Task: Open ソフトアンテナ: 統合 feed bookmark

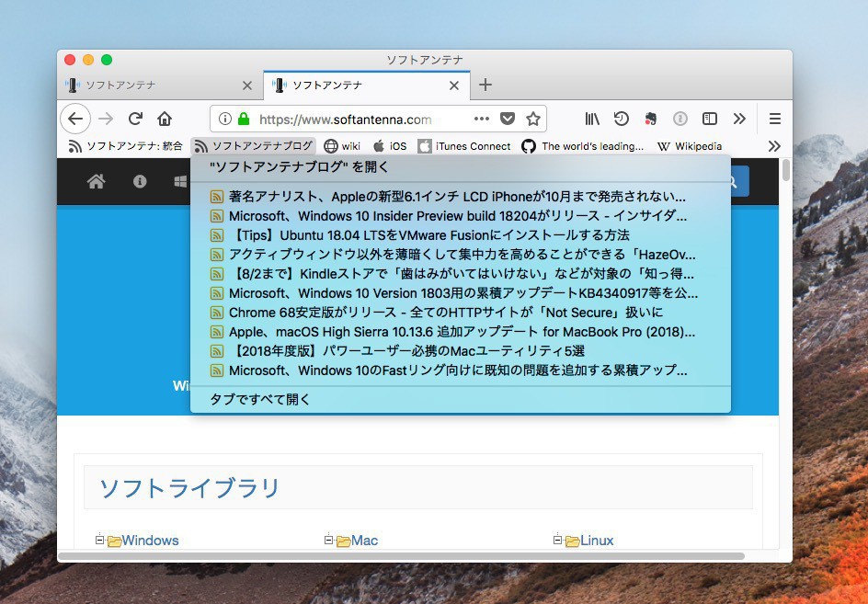Action: coord(125,146)
